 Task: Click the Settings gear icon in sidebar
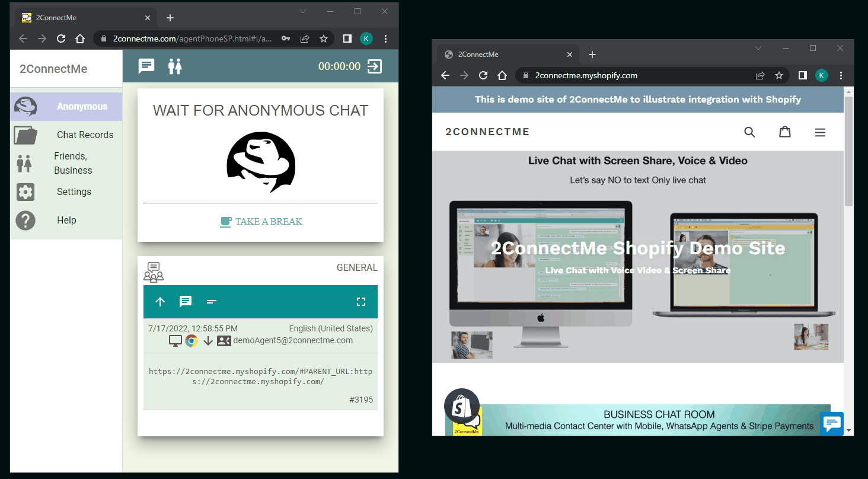click(x=25, y=192)
